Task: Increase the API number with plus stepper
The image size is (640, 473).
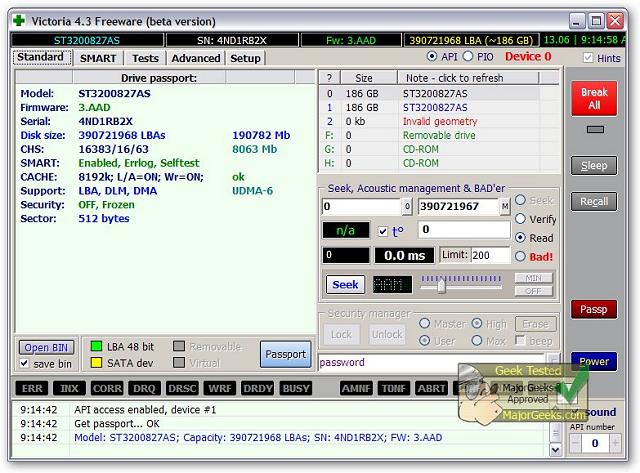Action: [x=615, y=443]
